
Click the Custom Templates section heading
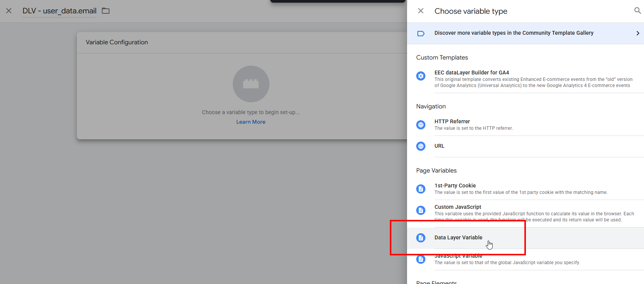pos(442,58)
